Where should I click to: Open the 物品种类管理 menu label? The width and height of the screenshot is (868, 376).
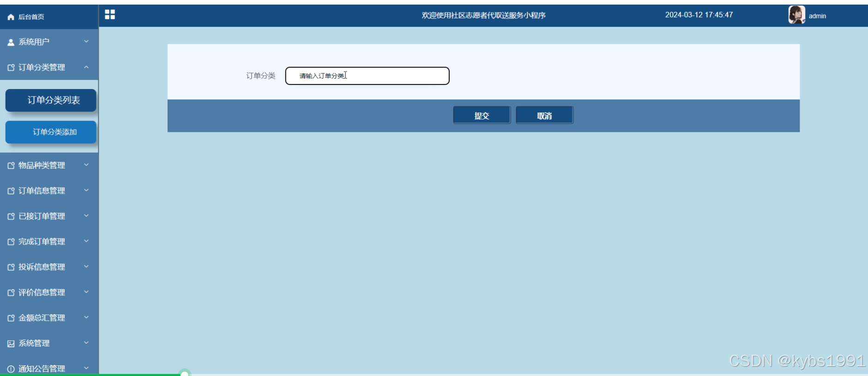point(42,165)
